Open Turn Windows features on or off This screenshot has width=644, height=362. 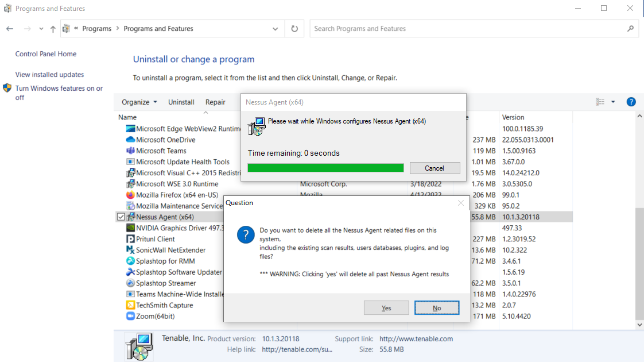59,93
